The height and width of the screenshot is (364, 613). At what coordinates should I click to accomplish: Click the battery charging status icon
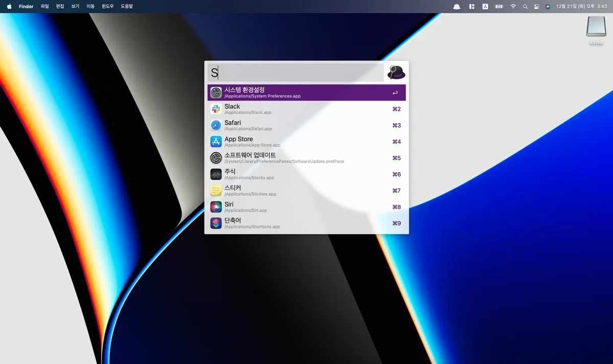[x=499, y=7]
